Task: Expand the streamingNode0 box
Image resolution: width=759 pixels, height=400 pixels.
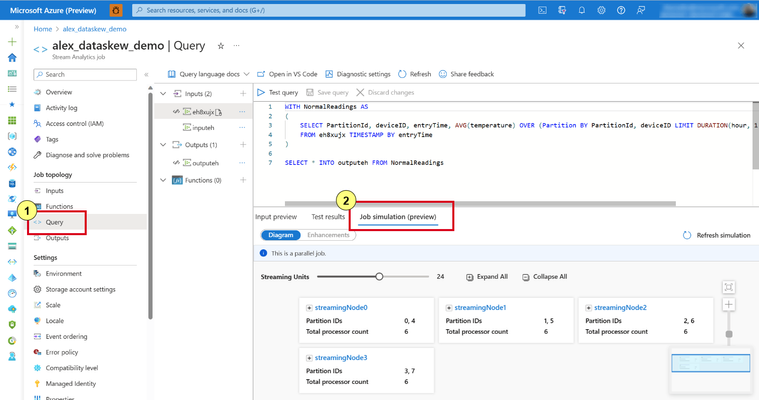Action: click(309, 308)
